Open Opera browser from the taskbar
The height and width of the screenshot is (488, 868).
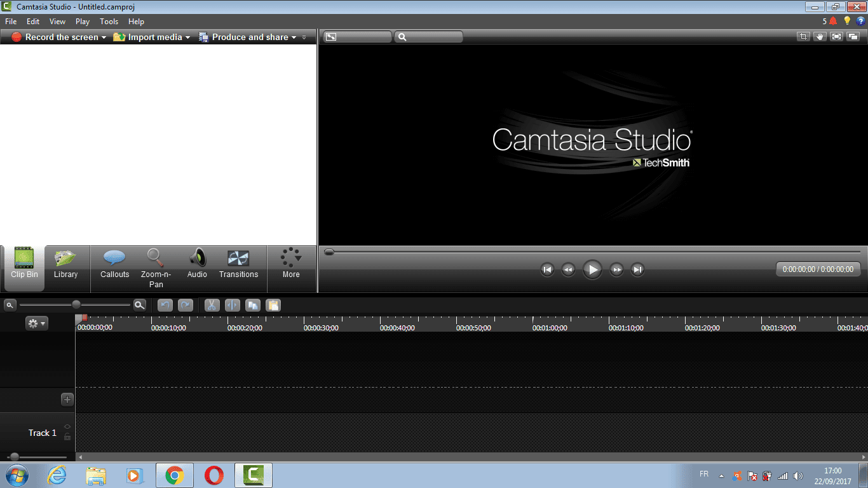click(x=214, y=475)
